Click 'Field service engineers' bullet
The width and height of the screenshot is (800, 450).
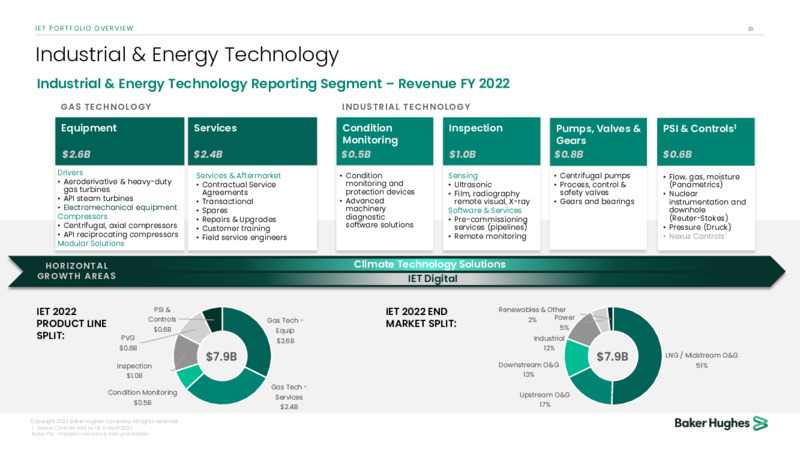[242, 237]
